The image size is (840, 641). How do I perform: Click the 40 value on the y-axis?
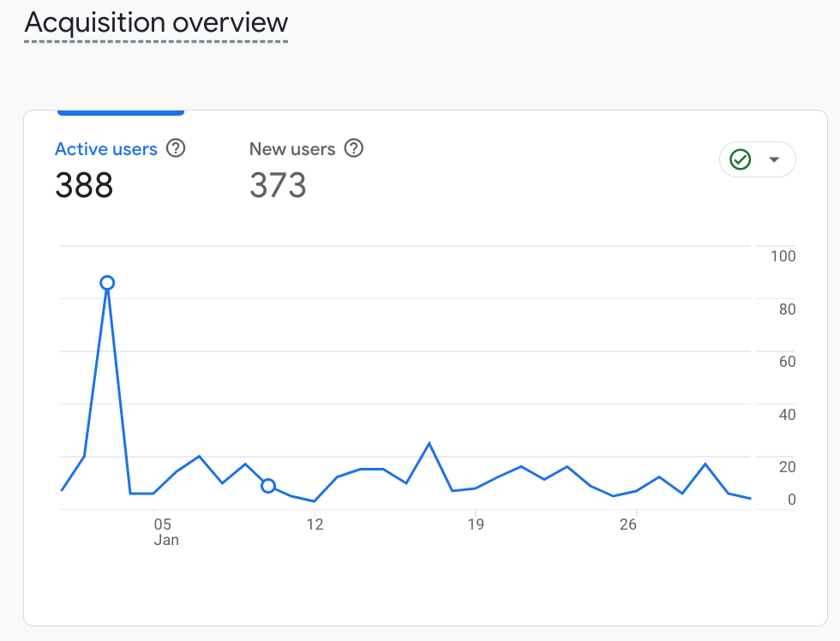787,415
